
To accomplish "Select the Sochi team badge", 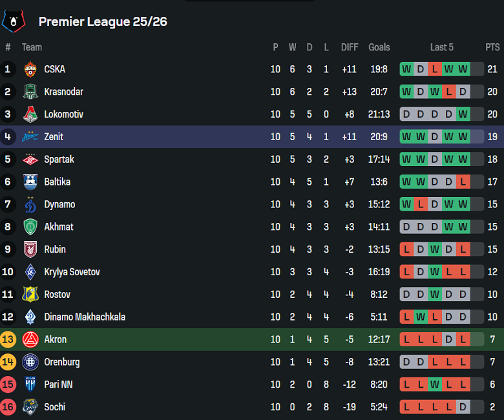I will [x=30, y=407].
